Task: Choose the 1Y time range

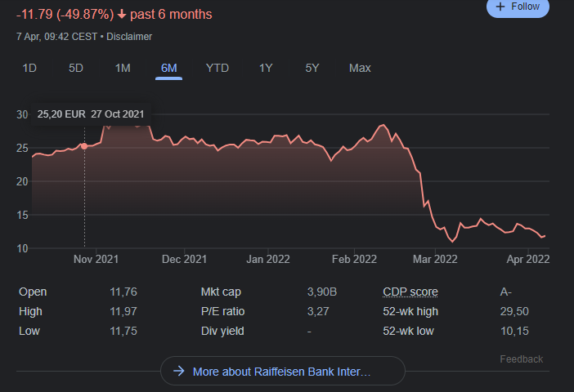Action: 266,68
